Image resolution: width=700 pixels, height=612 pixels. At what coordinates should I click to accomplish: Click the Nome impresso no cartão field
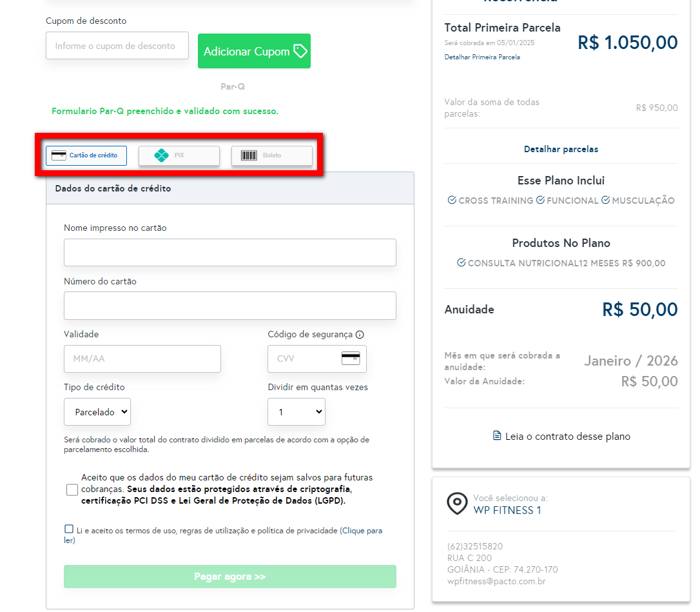[x=229, y=252]
